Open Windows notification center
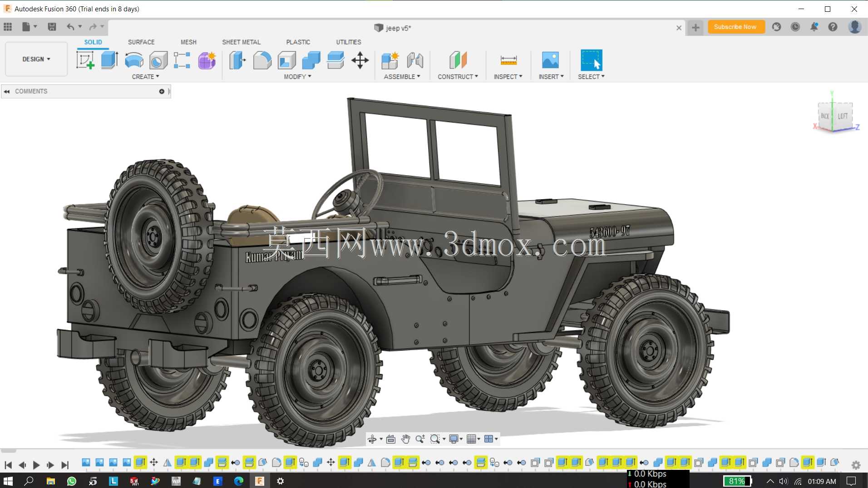868x488 pixels. 852,481
